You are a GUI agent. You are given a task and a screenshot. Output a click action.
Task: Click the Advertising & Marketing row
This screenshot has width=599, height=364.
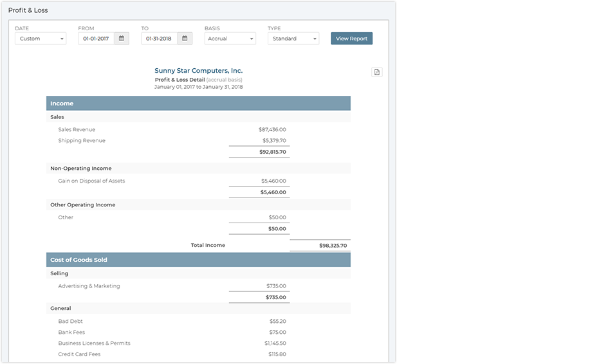tap(89, 286)
